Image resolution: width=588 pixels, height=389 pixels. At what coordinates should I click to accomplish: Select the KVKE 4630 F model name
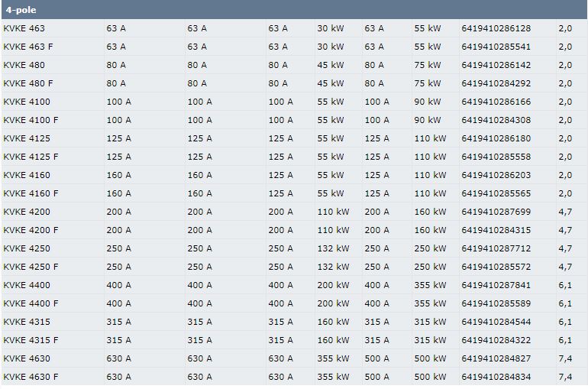31,378
